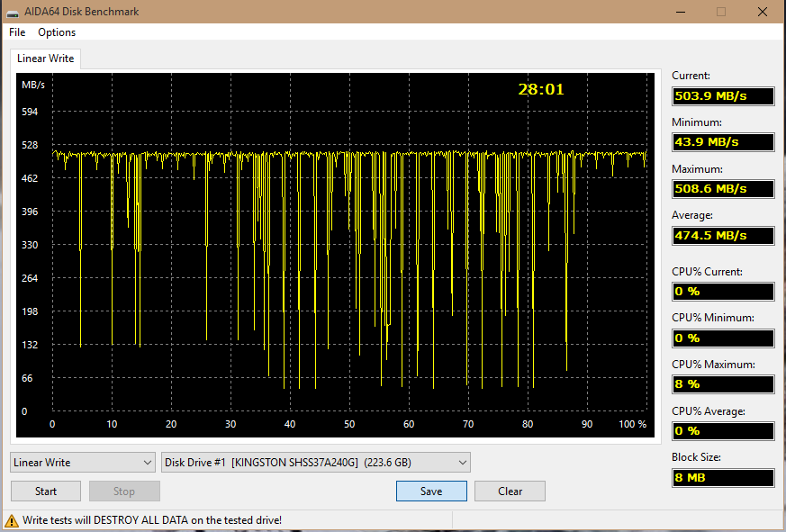Click the Start button

coord(46,491)
